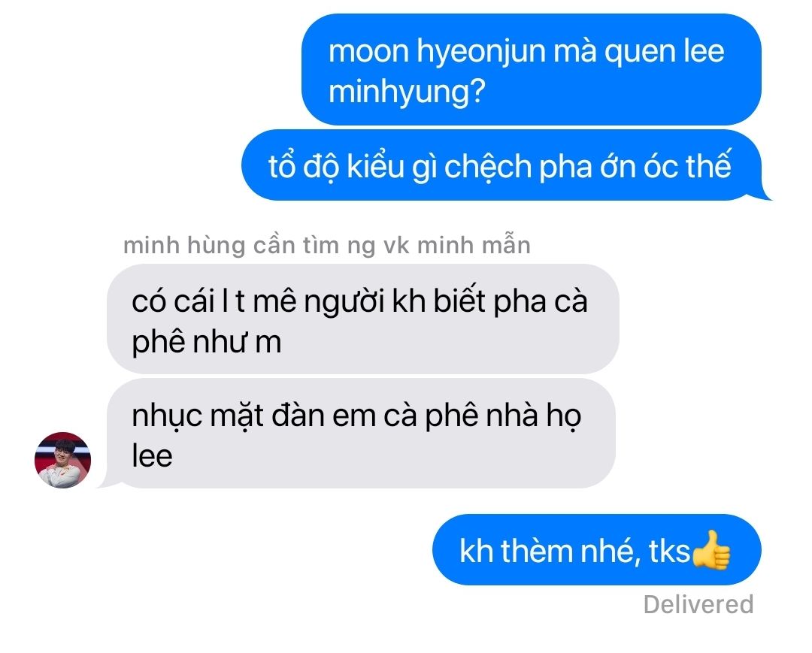Select the "moon hyeonjun mà quen lee" blue bubble
The image size is (812, 653).
(532, 70)
